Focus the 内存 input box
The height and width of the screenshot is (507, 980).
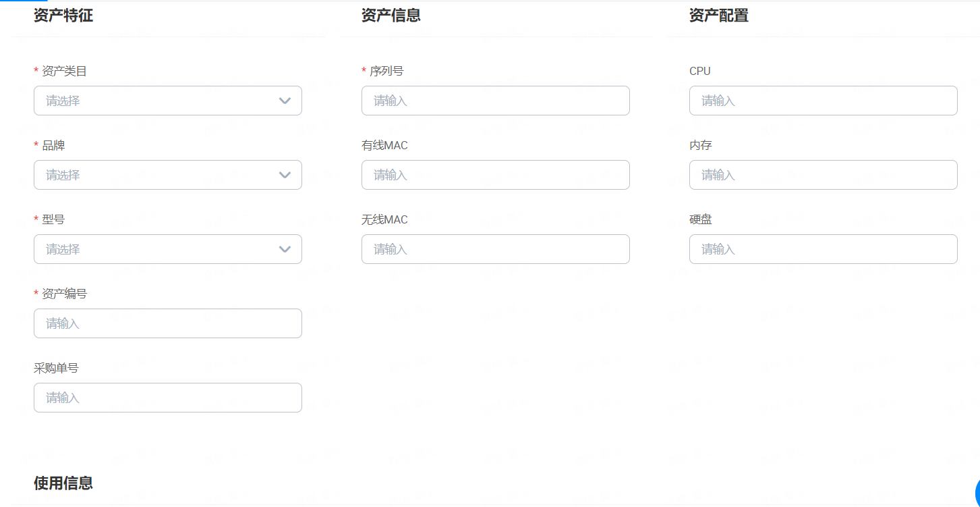823,175
